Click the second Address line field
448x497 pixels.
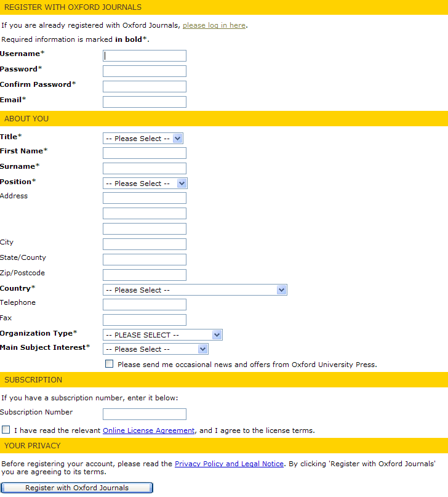pos(145,213)
